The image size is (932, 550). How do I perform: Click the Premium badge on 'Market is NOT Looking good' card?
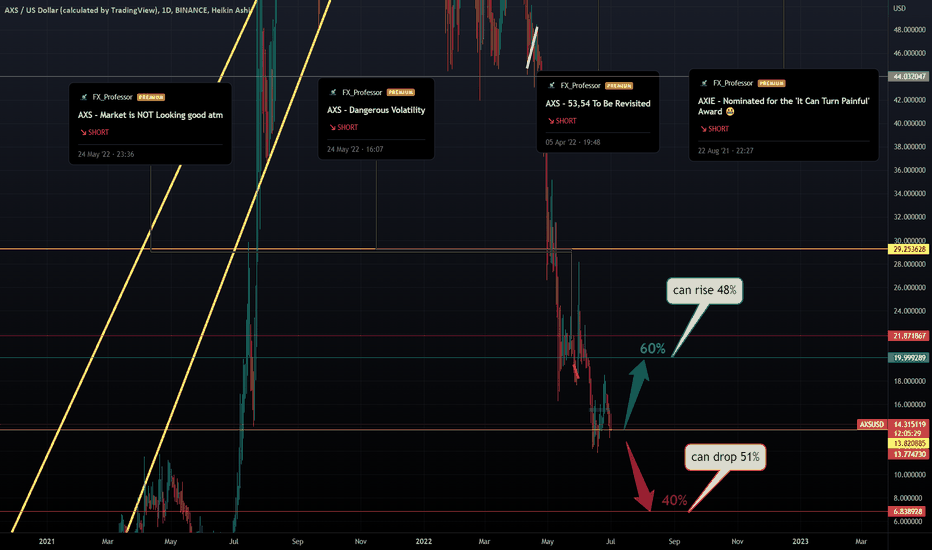point(151,97)
